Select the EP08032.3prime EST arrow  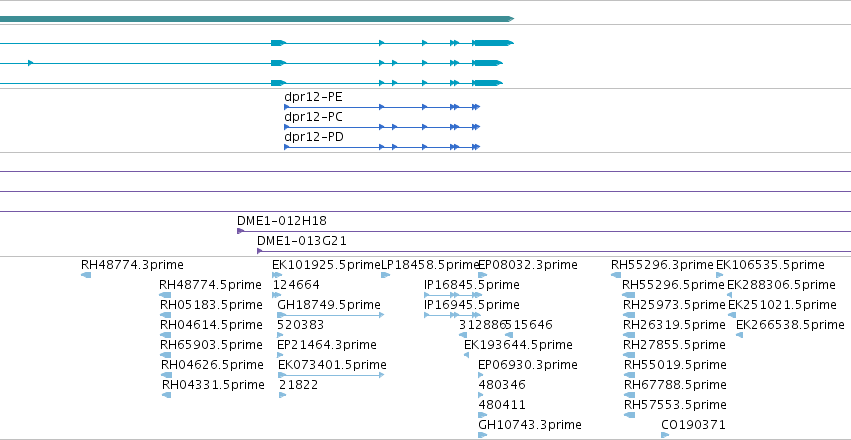pyautogui.click(x=482, y=275)
